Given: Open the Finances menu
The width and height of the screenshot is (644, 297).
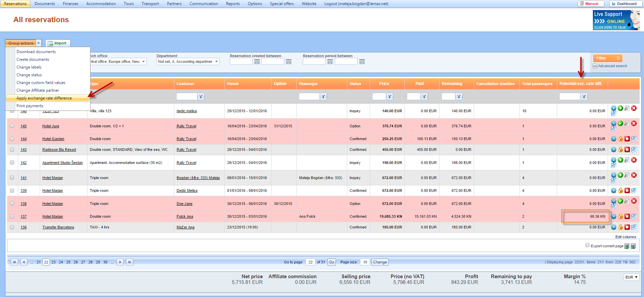Looking at the screenshot, I should click(71, 4).
